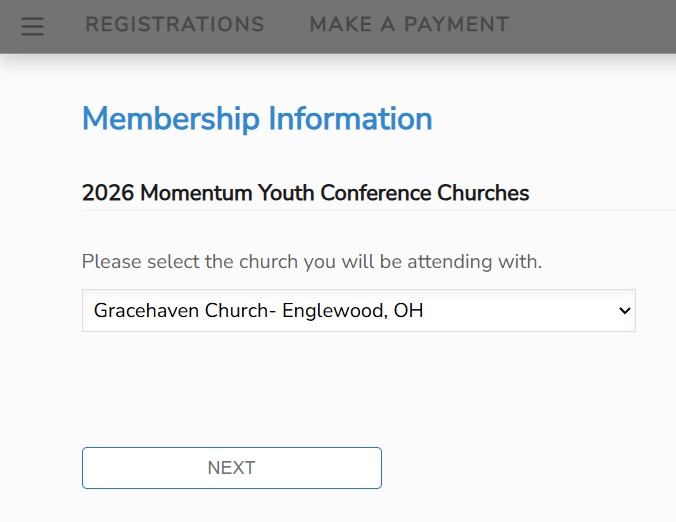Go to the Registrations page

pos(175,25)
